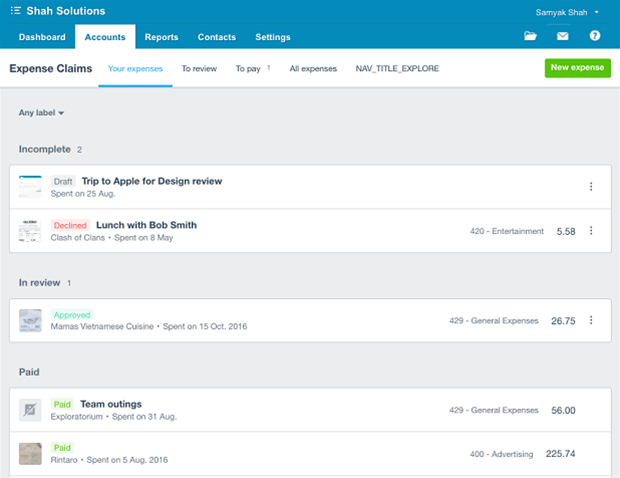Viewport: 620px width, 478px height.
Task: Click the amount 225.74
Action: coord(560,453)
